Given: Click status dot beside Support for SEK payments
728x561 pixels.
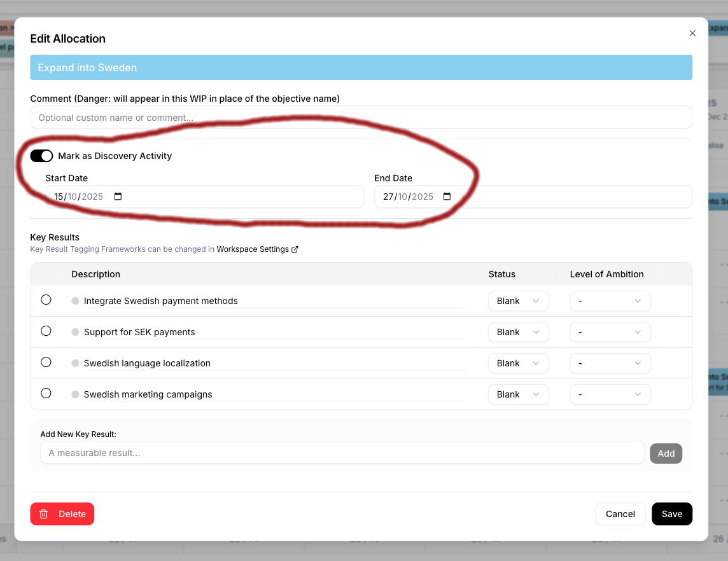Looking at the screenshot, I should [76, 331].
